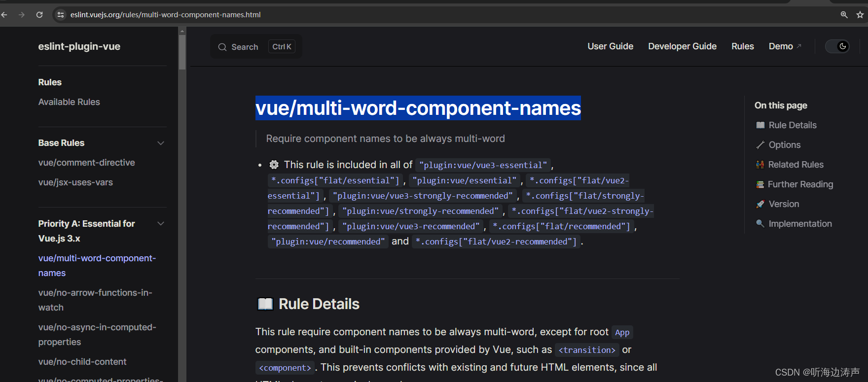Open the site information icon in address bar

(61, 15)
